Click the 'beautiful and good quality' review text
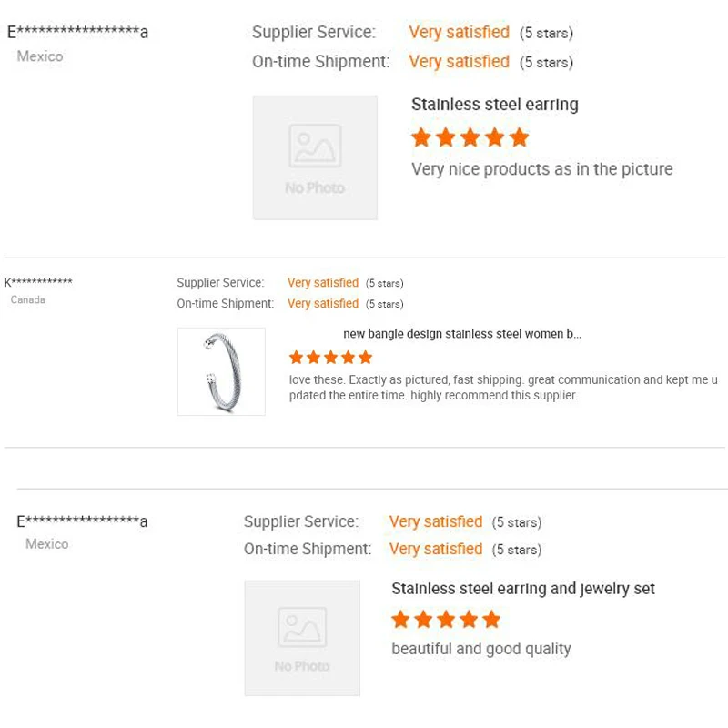The image size is (728, 728). [481, 649]
